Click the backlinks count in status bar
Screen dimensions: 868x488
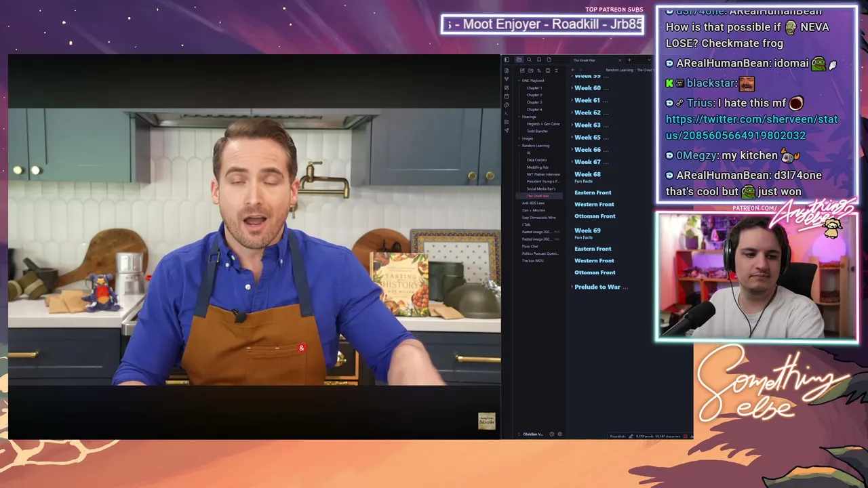pyautogui.click(x=617, y=436)
